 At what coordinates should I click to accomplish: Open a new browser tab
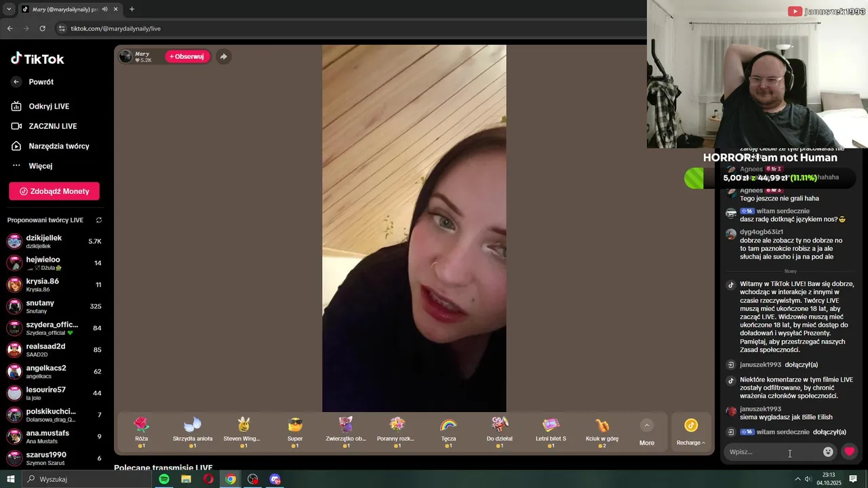[x=132, y=9]
